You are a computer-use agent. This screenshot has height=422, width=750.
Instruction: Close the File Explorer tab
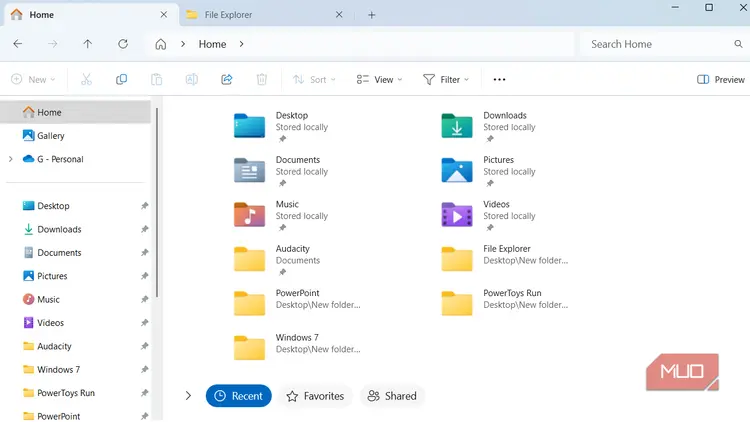click(339, 15)
